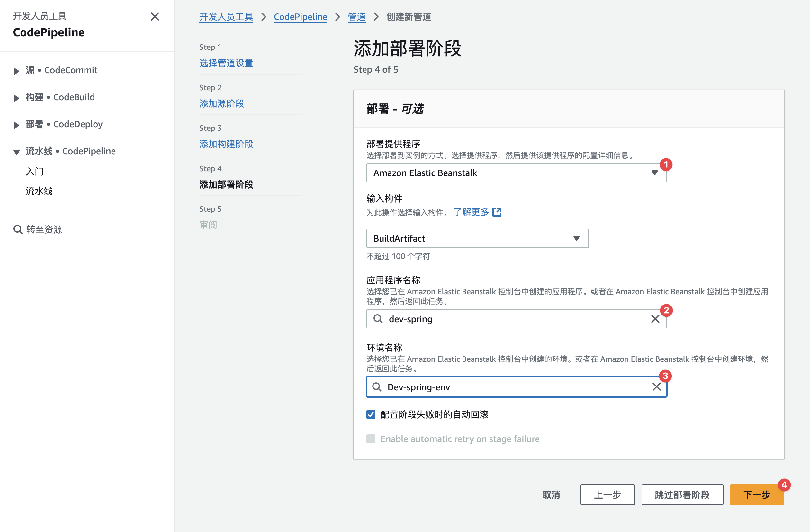Click the external link icon after 了解更多
The width and height of the screenshot is (810, 532).
click(497, 212)
